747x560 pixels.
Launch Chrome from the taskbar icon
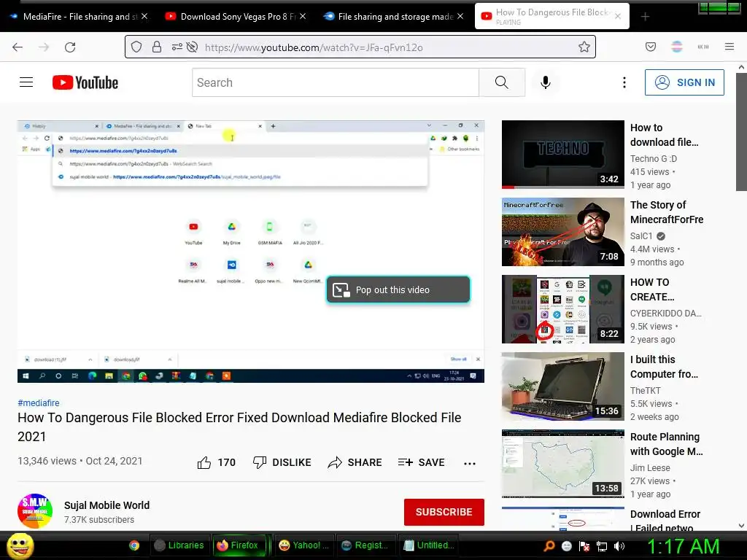(x=134, y=545)
